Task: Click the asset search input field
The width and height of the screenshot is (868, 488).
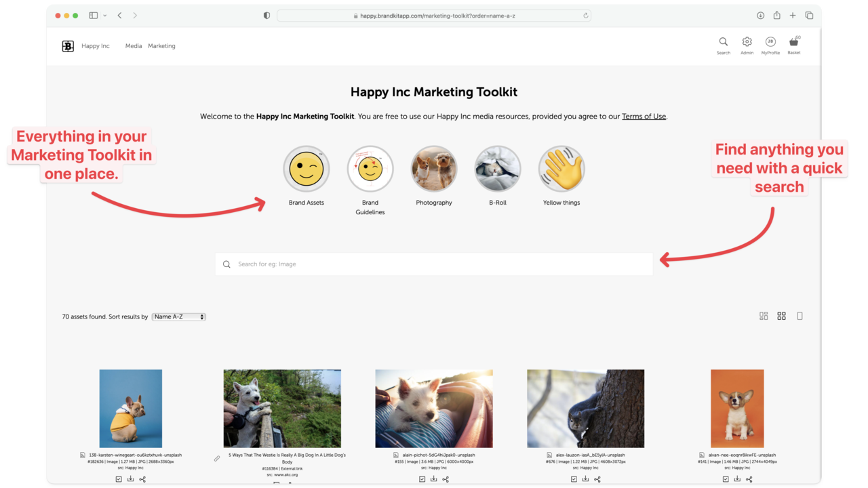Action: (x=434, y=264)
